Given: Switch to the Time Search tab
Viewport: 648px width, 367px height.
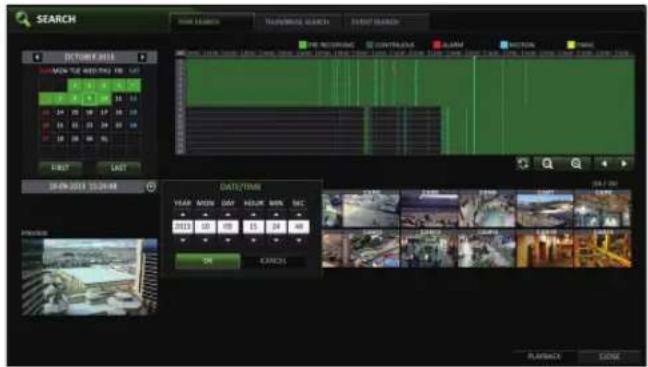Looking at the screenshot, I should [212, 22].
